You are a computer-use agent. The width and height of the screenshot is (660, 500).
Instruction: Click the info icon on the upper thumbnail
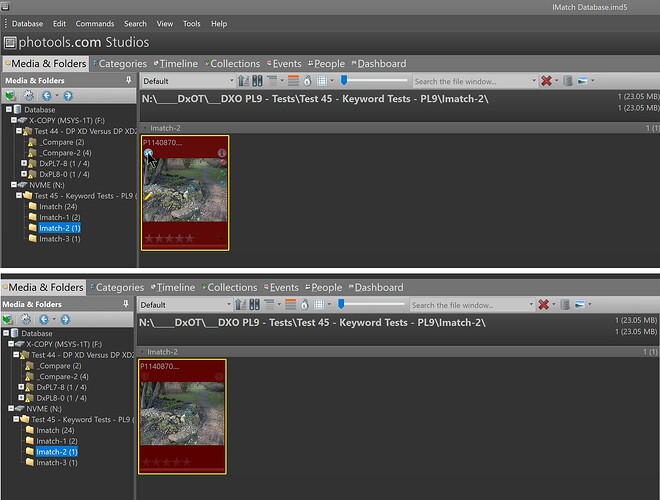point(221,154)
